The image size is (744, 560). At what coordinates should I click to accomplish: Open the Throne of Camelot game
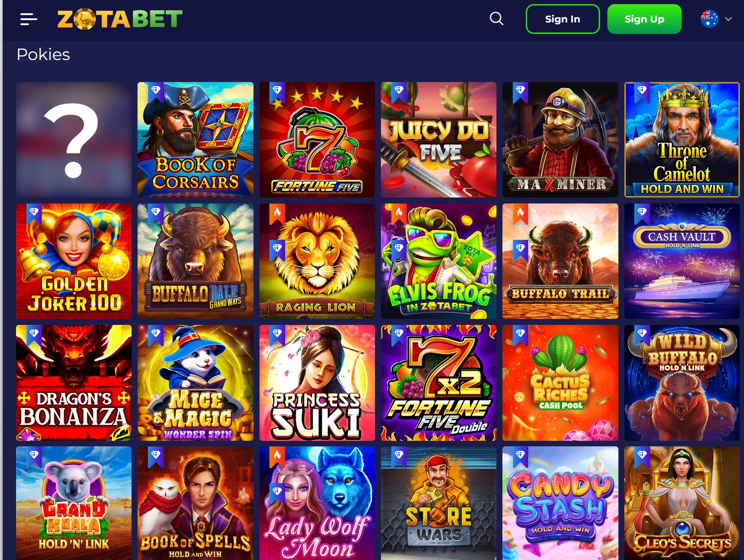682,140
